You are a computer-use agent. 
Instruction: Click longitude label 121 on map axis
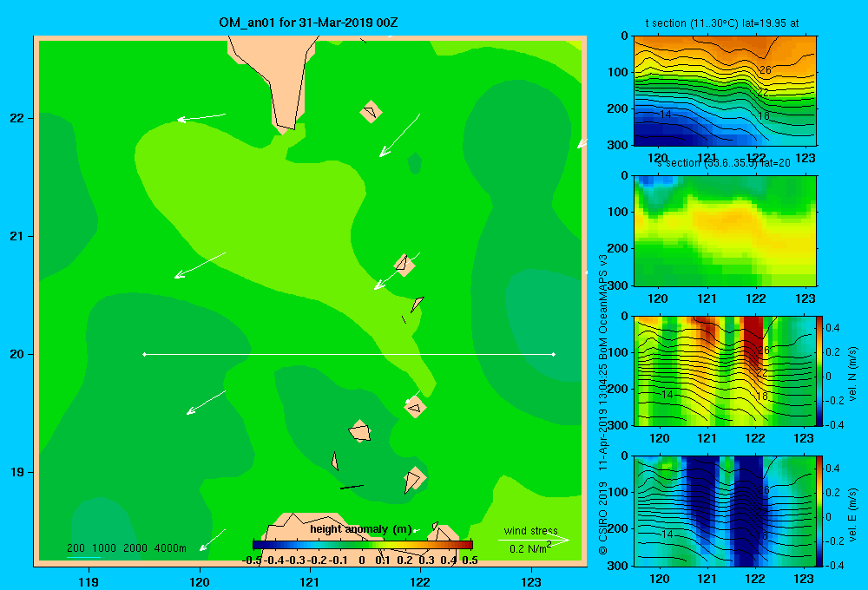tap(310, 581)
